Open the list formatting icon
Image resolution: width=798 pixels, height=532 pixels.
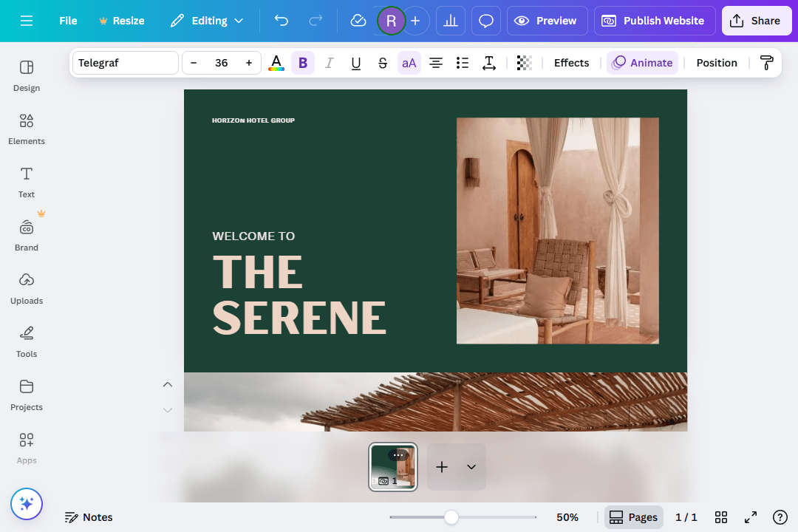click(463, 63)
